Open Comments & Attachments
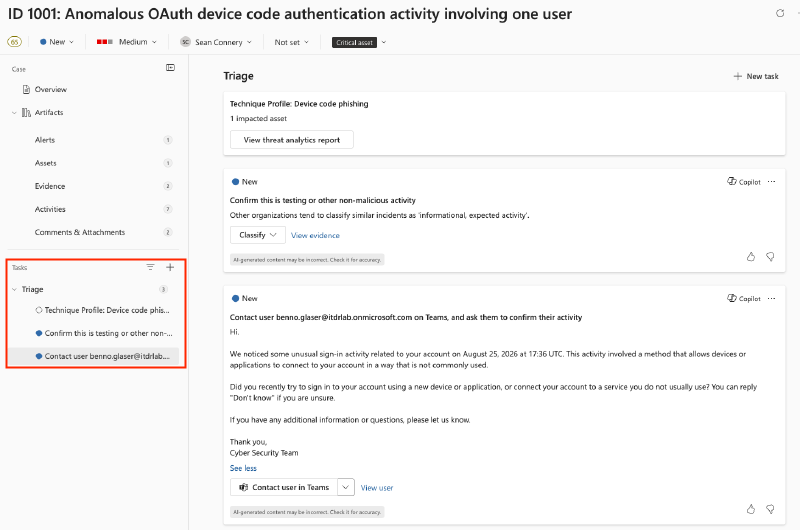Image resolution: width=800 pixels, height=530 pixels. [80, 232]
